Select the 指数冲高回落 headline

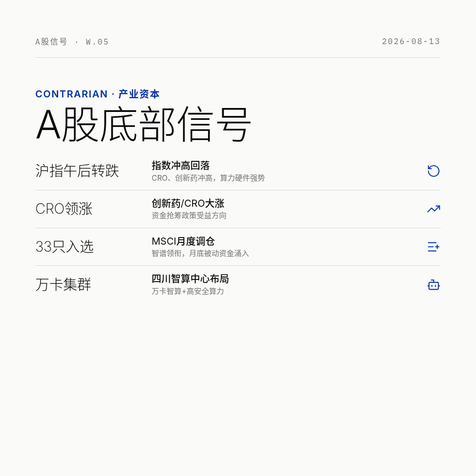coord(181,165)
